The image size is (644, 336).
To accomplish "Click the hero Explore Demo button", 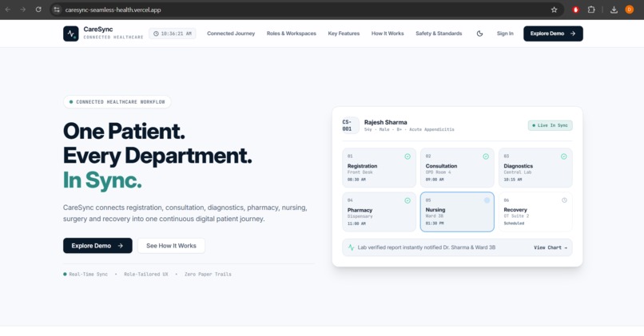I will pos(97,246).
